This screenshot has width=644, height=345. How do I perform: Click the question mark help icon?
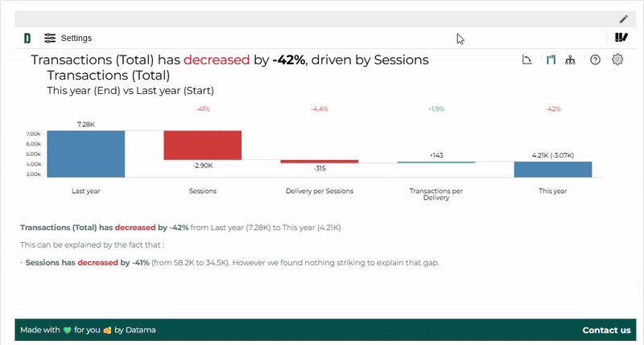pos(595,60)
